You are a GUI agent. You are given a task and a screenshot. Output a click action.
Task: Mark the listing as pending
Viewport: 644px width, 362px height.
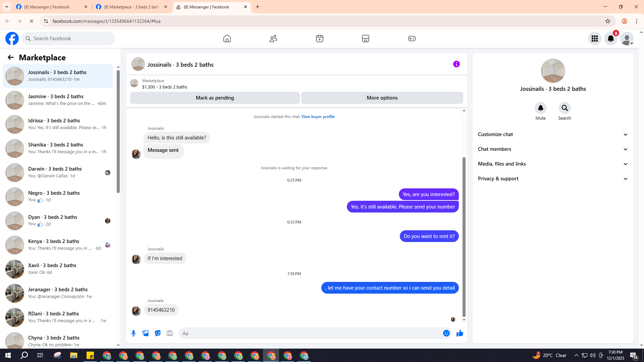click(x=215, y=98)
